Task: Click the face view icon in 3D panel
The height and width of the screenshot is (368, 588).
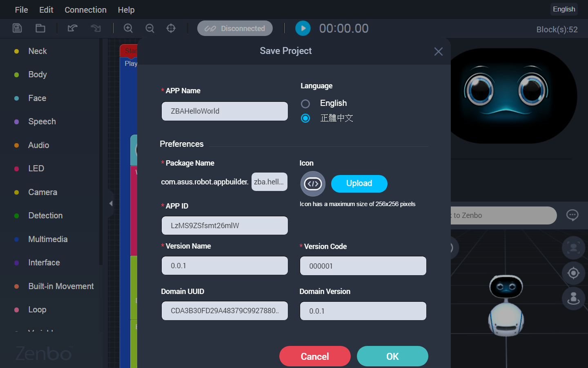Action: pos(573,248)
